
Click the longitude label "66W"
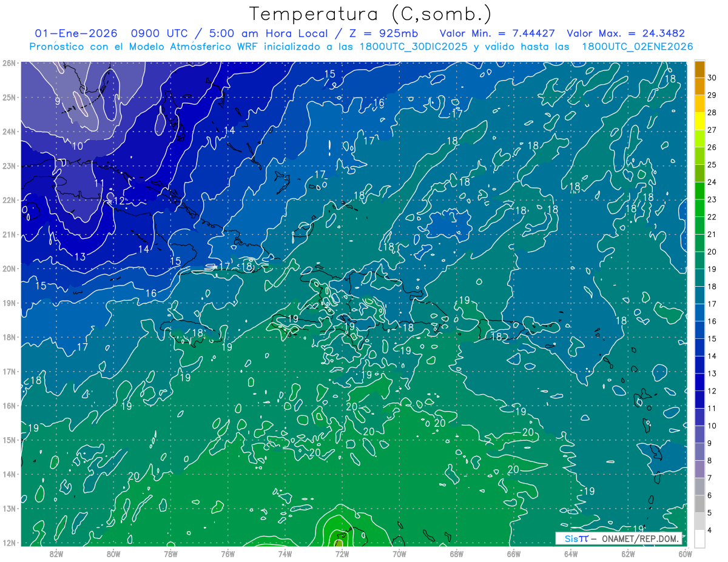pyautogui.click(x=513, y=554)
